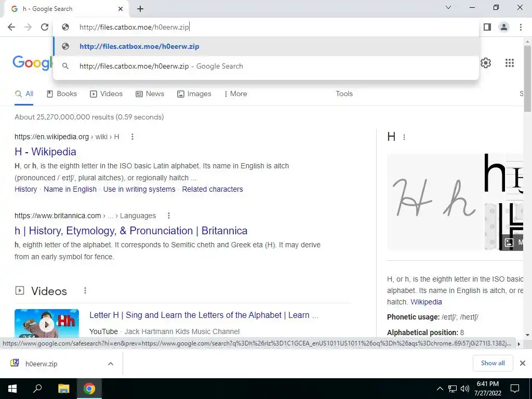Click the Forward navigation arrow
This screenshot has height=399, width=532.
pyautogui.click(x=28, y=27)
